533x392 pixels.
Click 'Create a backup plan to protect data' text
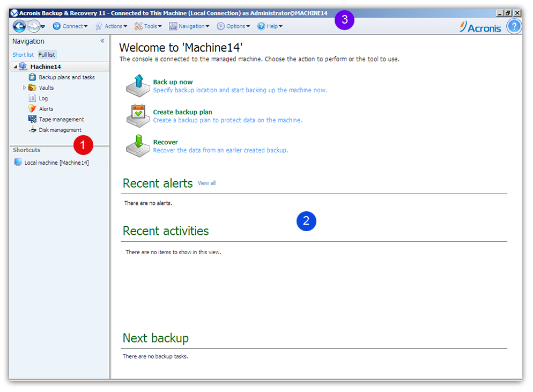[x=227, y=120]
